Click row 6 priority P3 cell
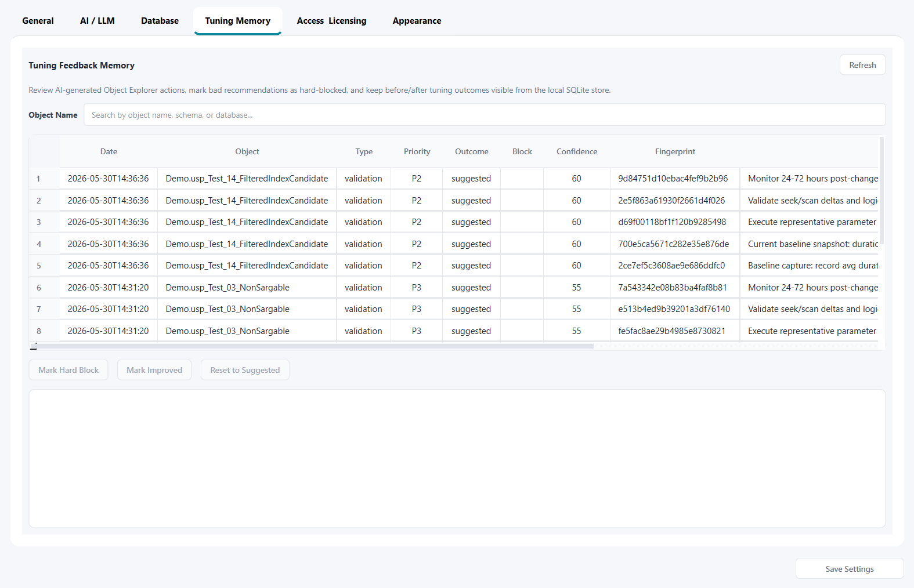 point(417,288)
